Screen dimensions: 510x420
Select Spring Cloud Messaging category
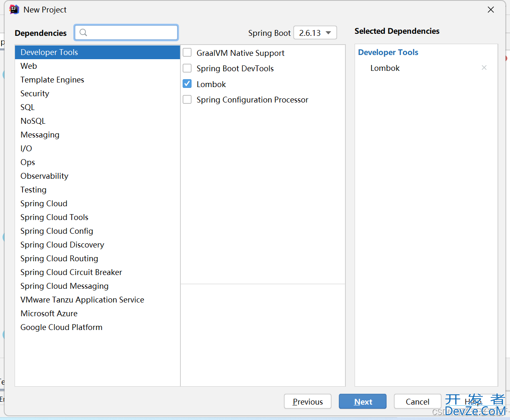click(x=97, y=286)
